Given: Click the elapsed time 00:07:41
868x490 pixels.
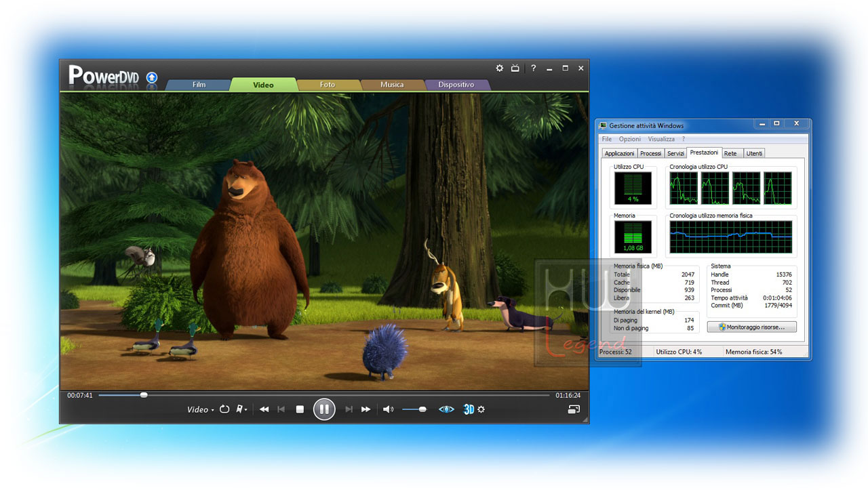Looking at the screenshot, I should click(80, 395).
